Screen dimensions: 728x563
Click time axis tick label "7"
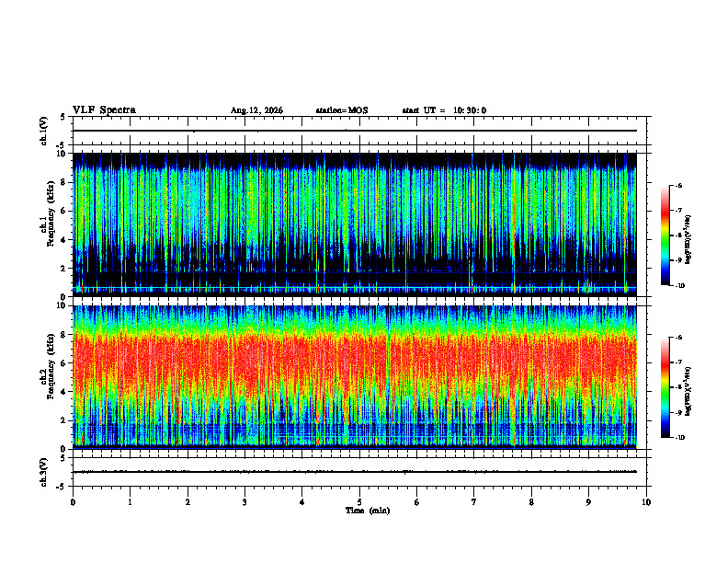[474, 502]
